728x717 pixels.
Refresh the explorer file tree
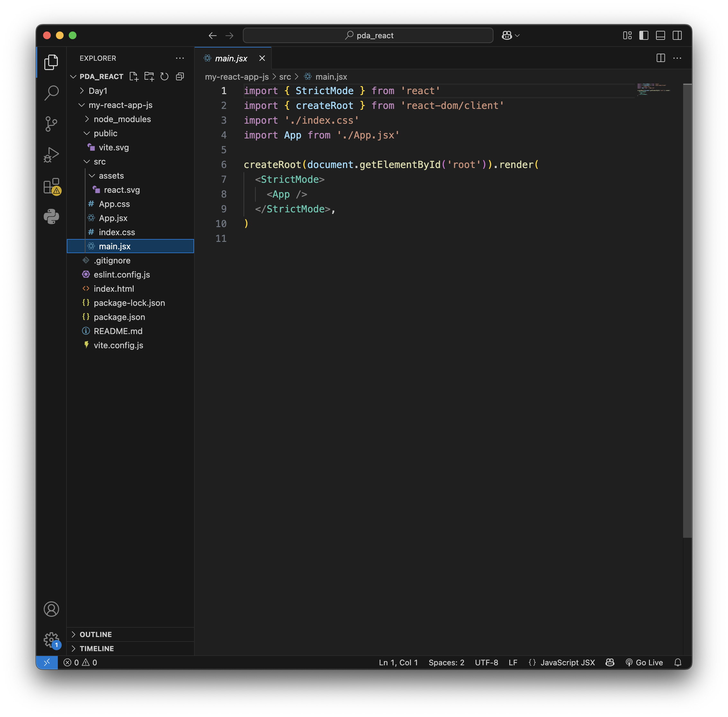[x=164, y=76]
